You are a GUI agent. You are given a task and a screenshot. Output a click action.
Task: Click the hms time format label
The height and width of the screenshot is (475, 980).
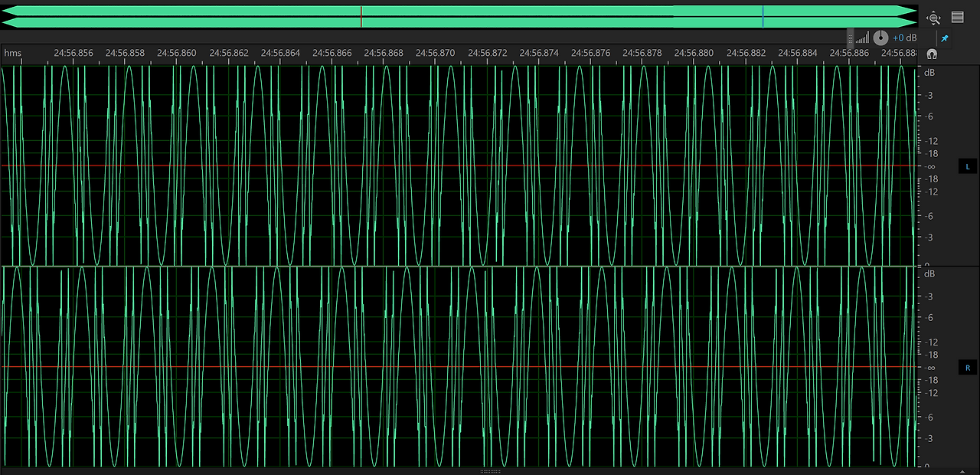point(13,54)
